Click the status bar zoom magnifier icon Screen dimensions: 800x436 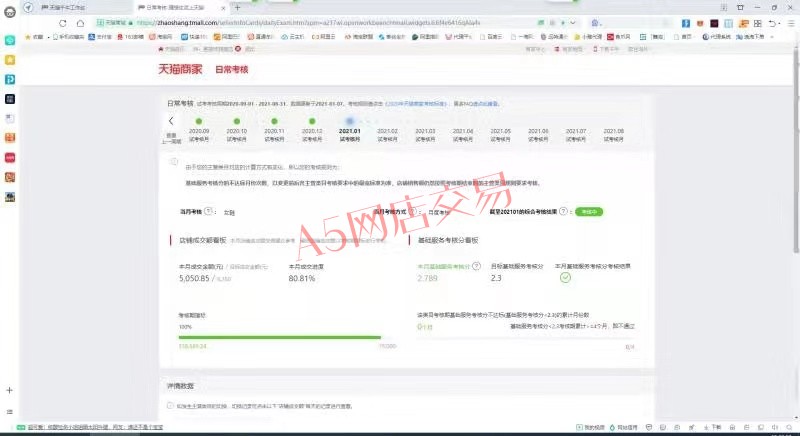(789, 427)
